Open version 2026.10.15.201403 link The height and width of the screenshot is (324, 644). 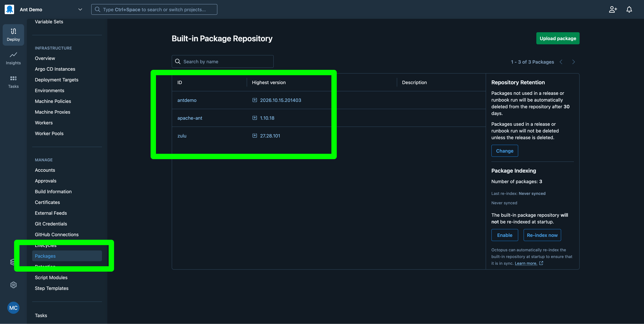[x=281, y=100]
